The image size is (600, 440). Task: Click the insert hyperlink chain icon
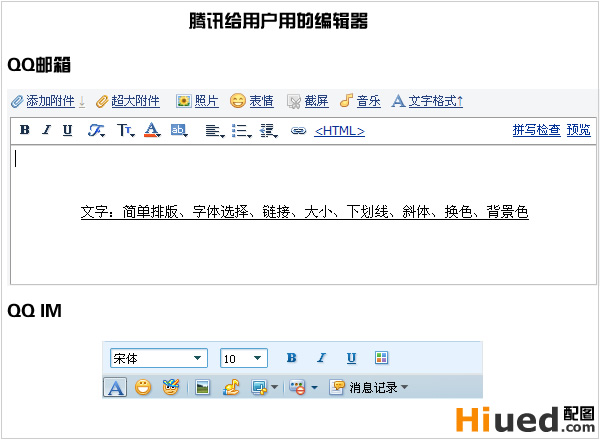click(x=298, y=131)
